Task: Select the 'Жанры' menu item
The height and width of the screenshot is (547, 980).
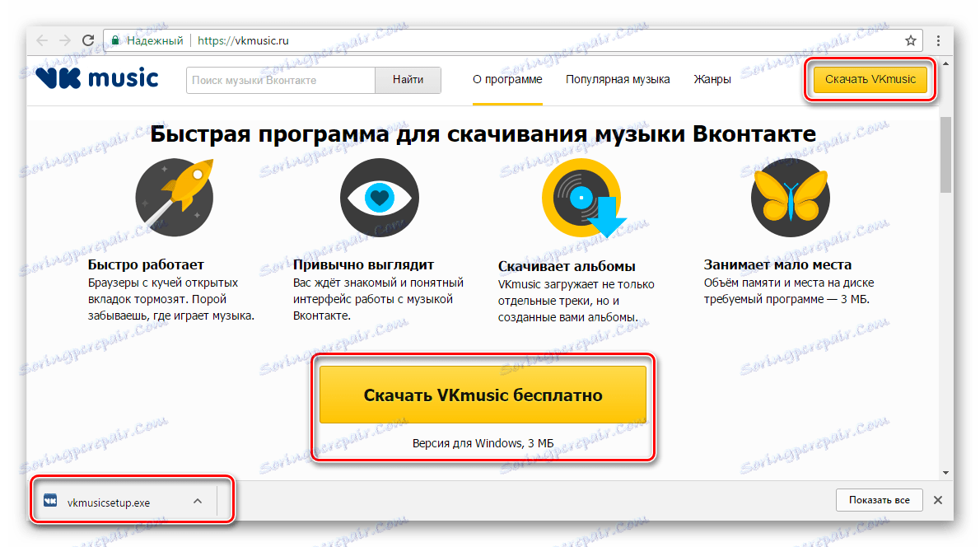Action: point(712,79)
